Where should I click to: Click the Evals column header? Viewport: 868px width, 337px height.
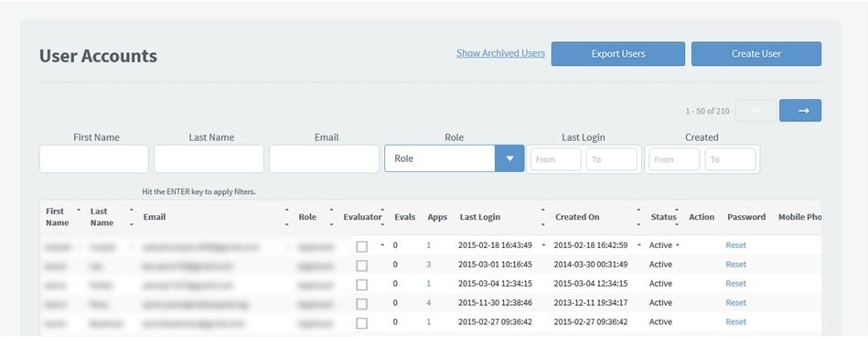[404, 217]
